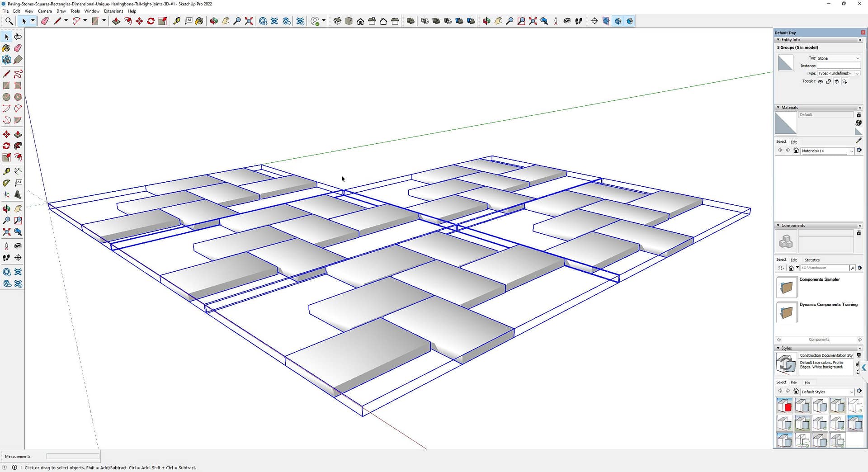Open the Statistics tab in Components

pyautogui.click(x=812, y=260)
